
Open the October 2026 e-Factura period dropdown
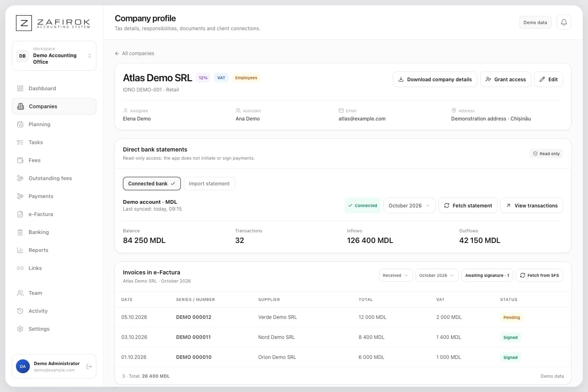click(x=437, y=275)
